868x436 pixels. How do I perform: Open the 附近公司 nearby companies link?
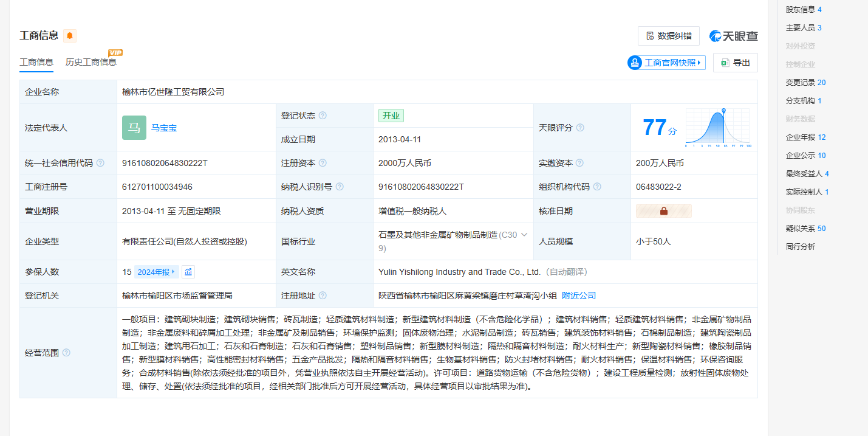pyautogui.click(x=579, y=296)
